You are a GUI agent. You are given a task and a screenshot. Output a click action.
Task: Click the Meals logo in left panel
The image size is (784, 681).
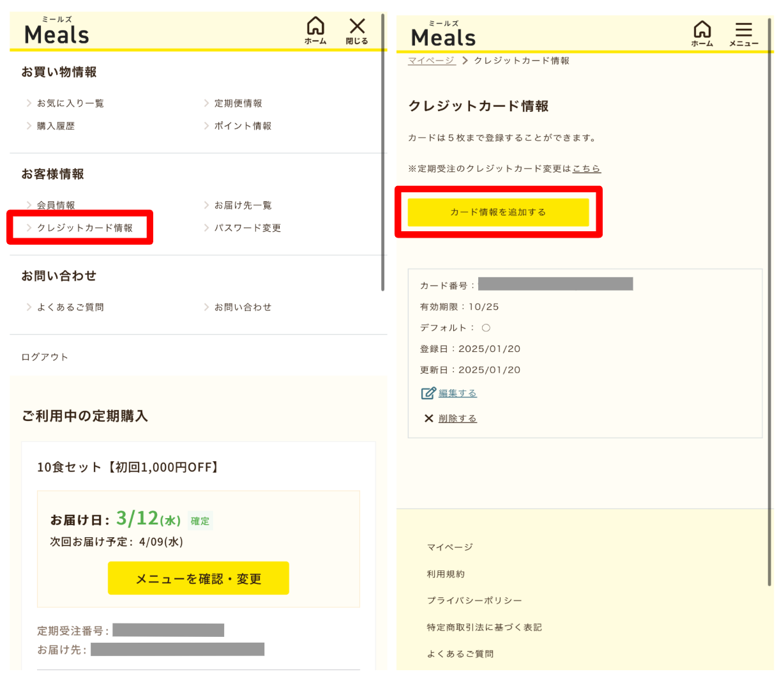point(57,33)
